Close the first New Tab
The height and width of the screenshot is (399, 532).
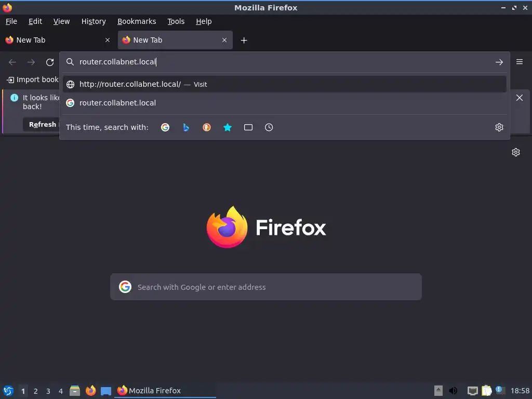coord(108,40)
